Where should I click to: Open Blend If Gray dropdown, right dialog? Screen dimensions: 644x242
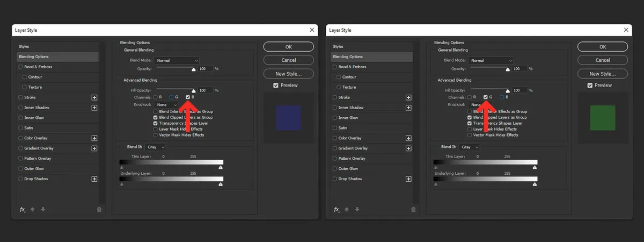(x=470, y=147)
